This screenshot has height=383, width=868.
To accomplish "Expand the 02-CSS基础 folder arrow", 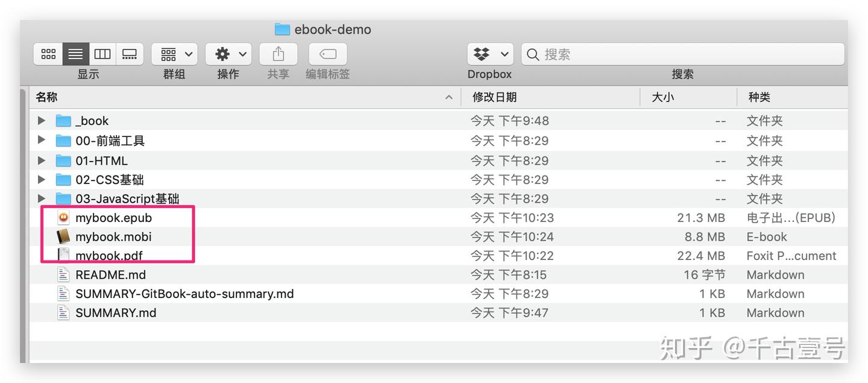I will (x=40, y=179).
